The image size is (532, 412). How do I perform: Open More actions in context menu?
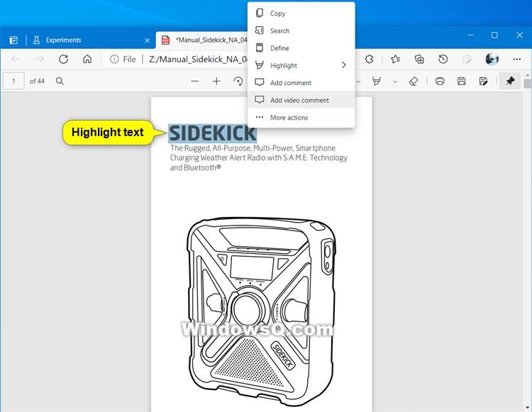click(x=301, y=118)
